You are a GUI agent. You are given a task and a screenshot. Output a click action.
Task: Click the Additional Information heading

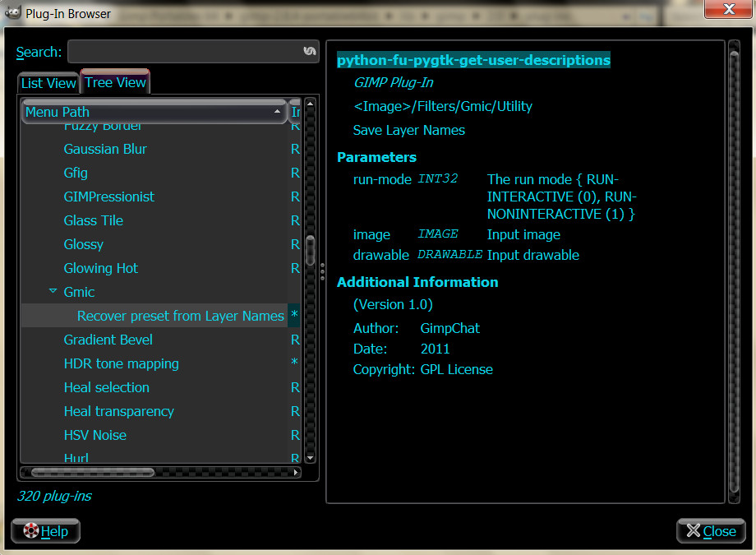(x=417, y=282)
